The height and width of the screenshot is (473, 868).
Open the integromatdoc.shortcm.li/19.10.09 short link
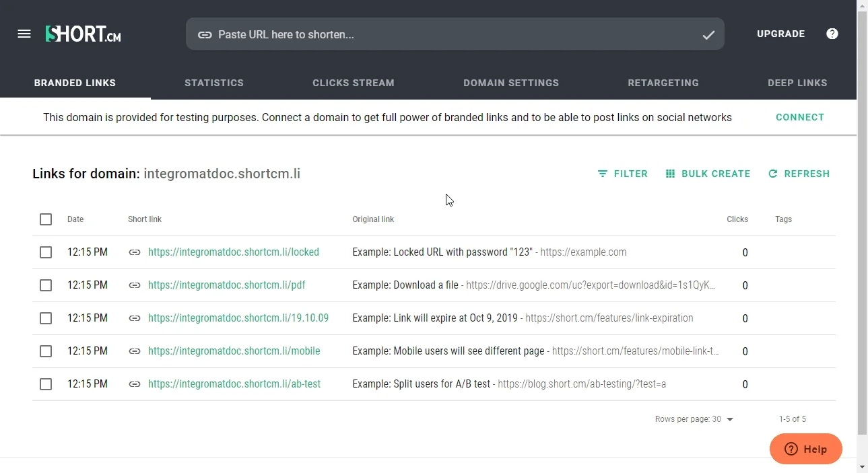point(238,318)
